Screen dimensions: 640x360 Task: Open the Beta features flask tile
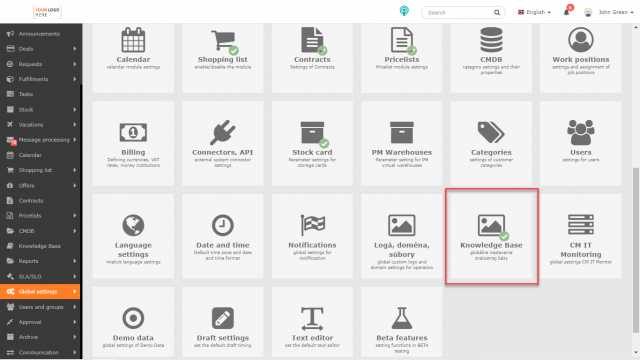pyautogui.click(x=402, y=322)
